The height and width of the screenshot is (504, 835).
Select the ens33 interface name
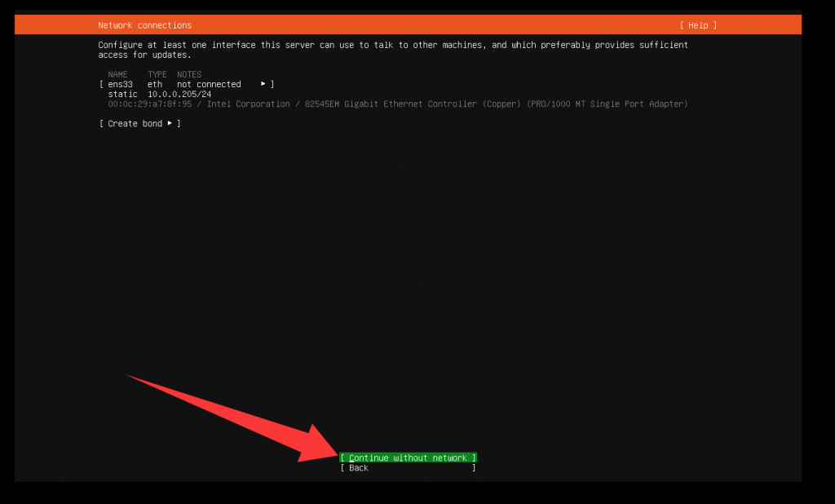[x=120, y=84]
